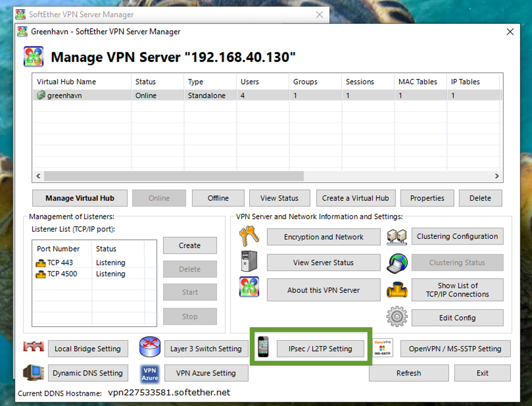Click the SoftEther logo icon beside About this VPN Server
The width and height of the screenshot is (532, 406).
point(249,287)
